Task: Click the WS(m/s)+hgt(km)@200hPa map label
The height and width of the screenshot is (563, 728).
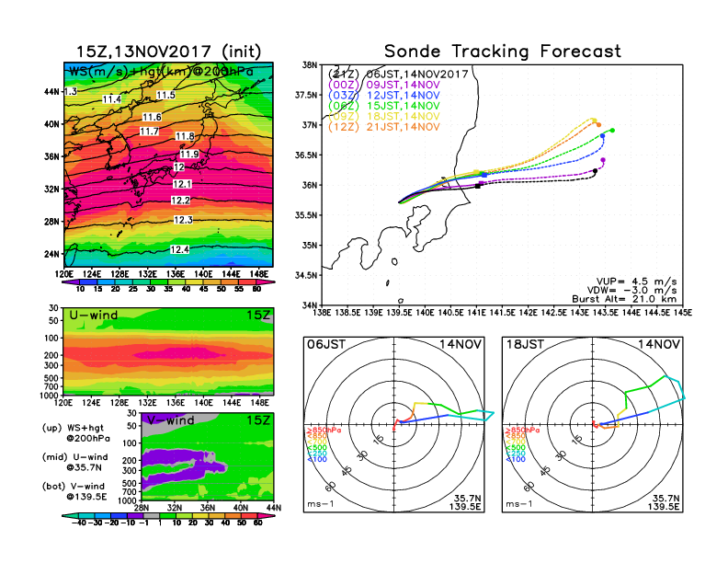Action: click(161, 72)
